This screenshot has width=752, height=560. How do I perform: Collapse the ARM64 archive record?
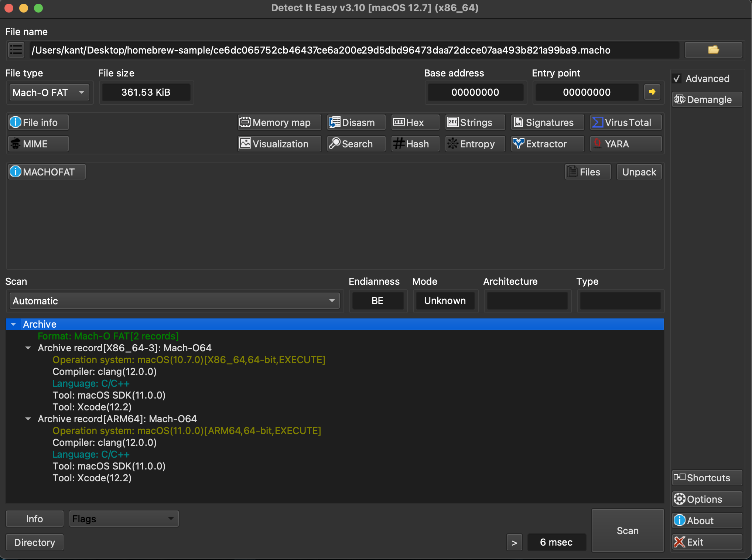[x=28, y=419]
